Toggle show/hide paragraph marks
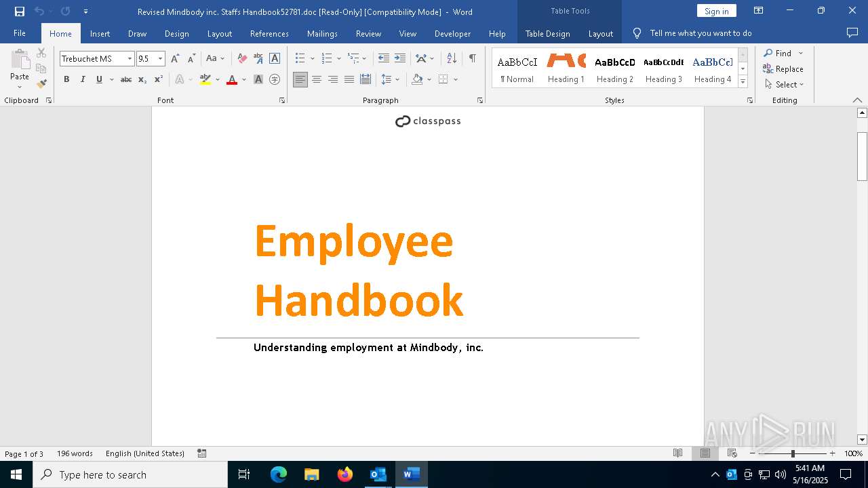The image size is (868, 488). [472, 58]
